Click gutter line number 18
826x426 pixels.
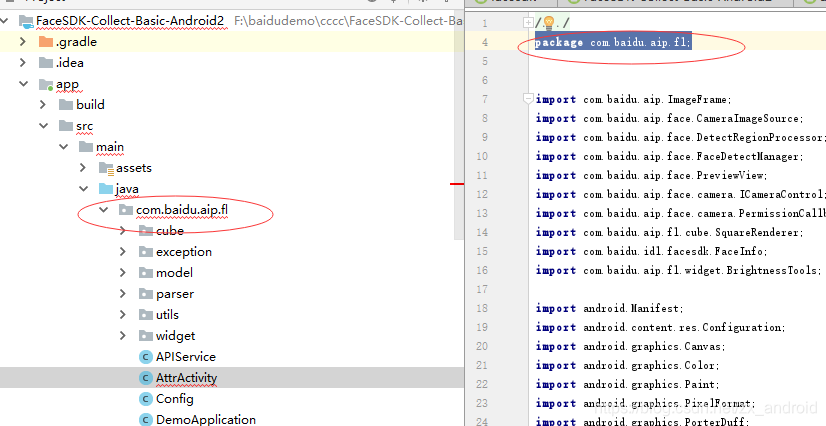pyautogui.click(x=484, y=308)
